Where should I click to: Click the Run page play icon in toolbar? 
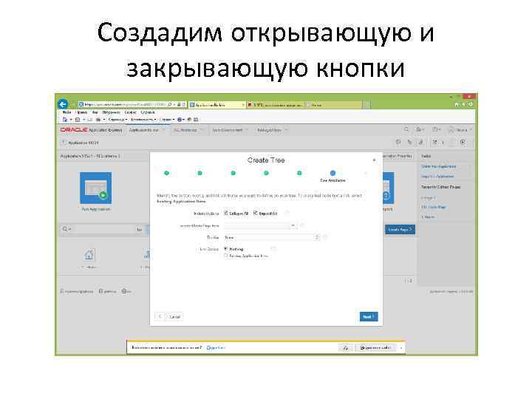(463, 143)
